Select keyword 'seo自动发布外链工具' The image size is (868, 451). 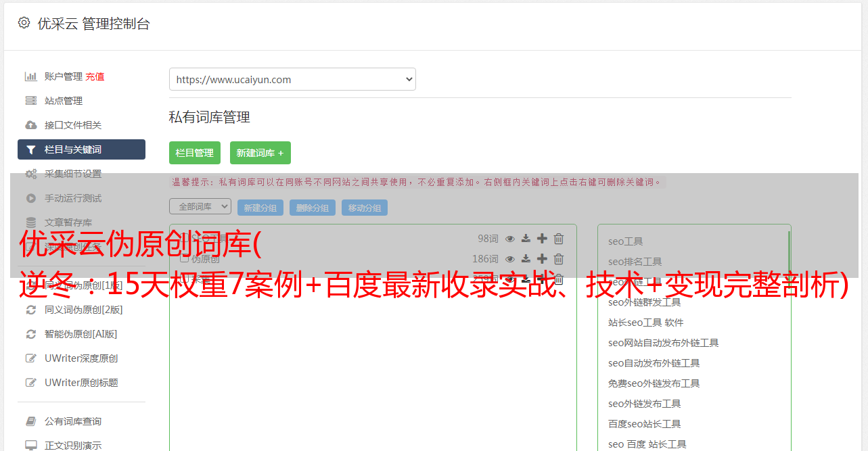(654, 363)
